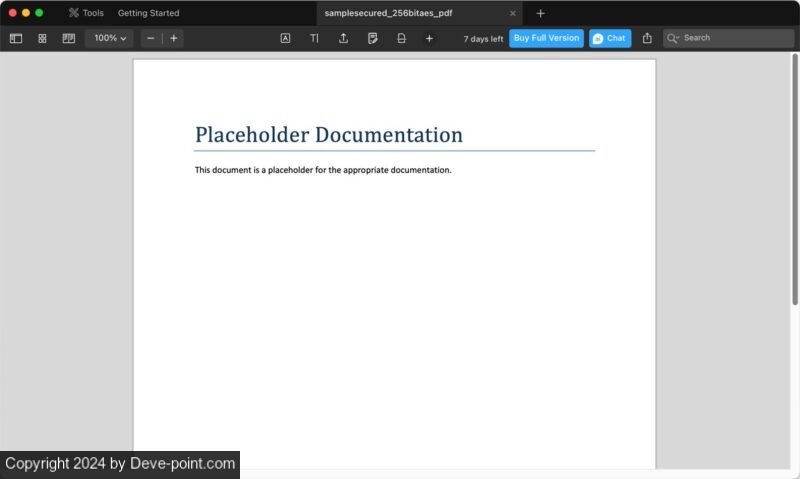Open the Tools menu

pos(86,13)
